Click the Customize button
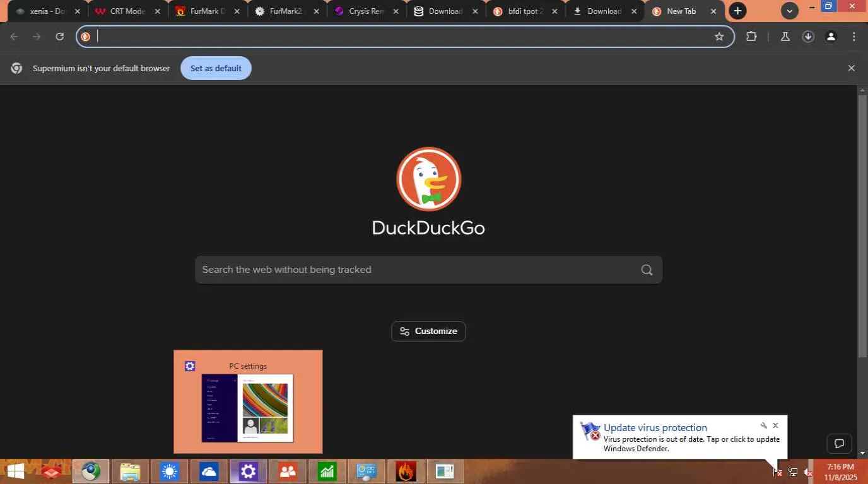 pyautogui.click(x=428, y=331)
